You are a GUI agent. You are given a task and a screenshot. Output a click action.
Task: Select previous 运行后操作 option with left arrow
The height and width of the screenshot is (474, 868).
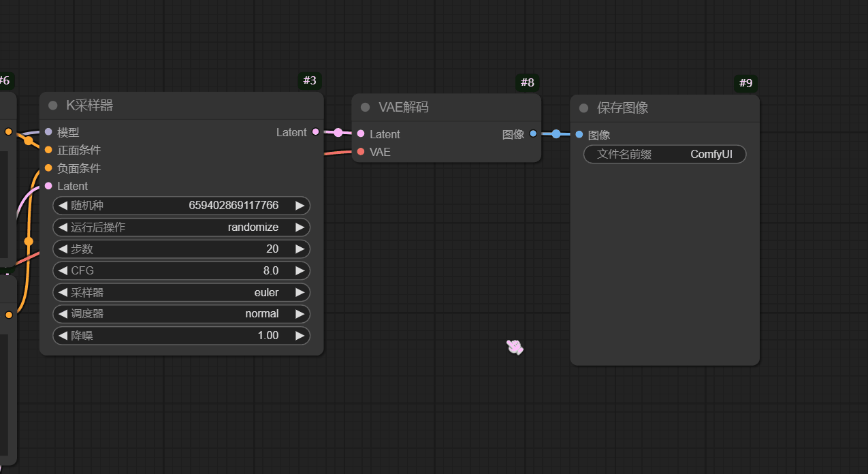(63, 227)
